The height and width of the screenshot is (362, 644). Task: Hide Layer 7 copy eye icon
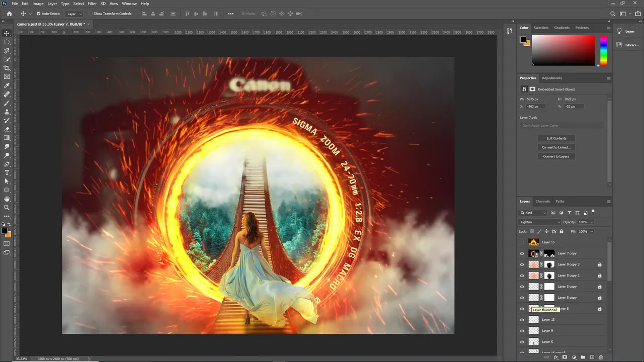pyautogui.click(x=522, y=253)
